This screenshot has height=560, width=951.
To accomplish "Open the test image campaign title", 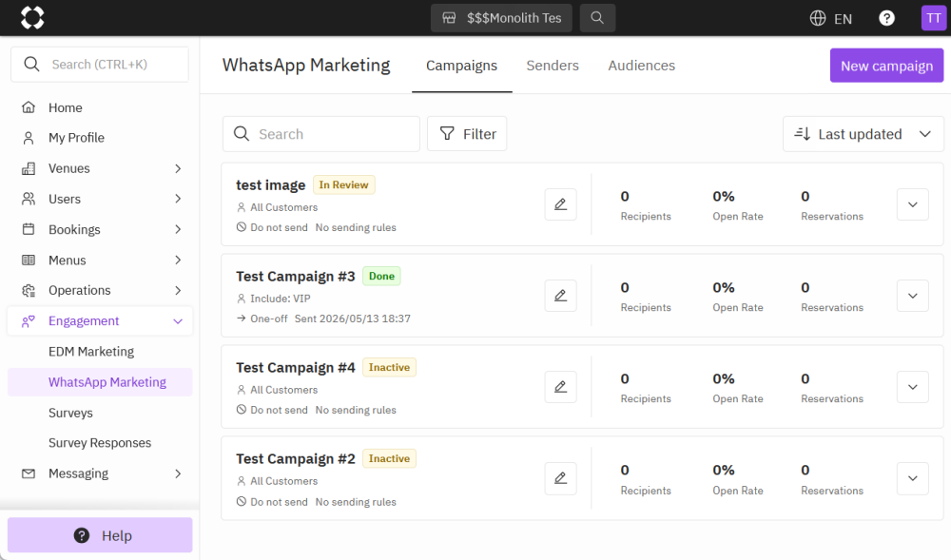I will pos(270,184).
